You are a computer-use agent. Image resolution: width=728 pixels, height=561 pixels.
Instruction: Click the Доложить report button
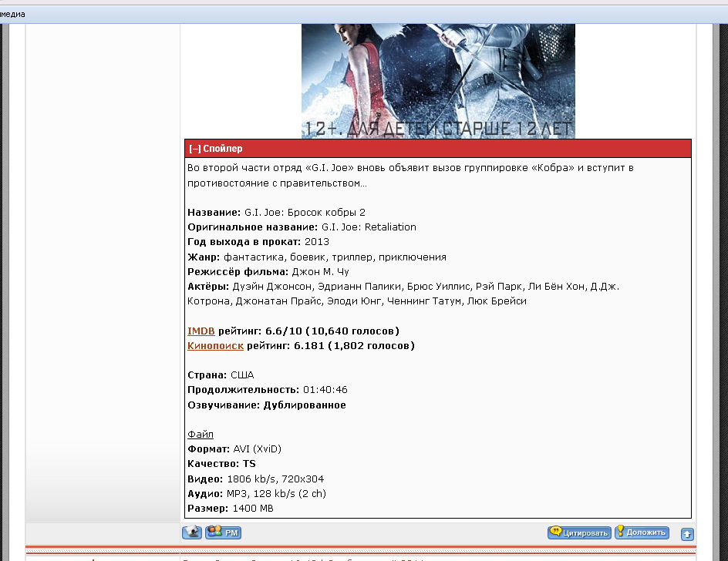coord(642,532)
